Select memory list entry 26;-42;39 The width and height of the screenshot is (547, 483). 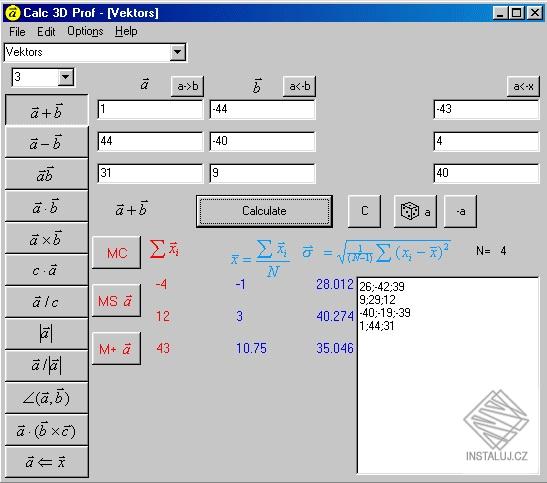382,287
